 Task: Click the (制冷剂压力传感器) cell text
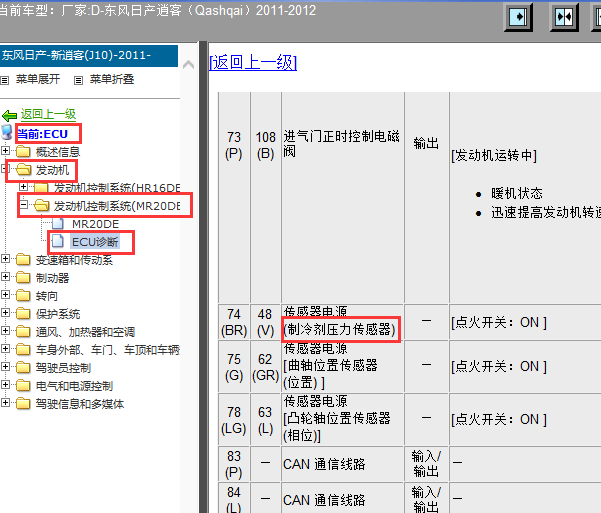pos(340,329)
